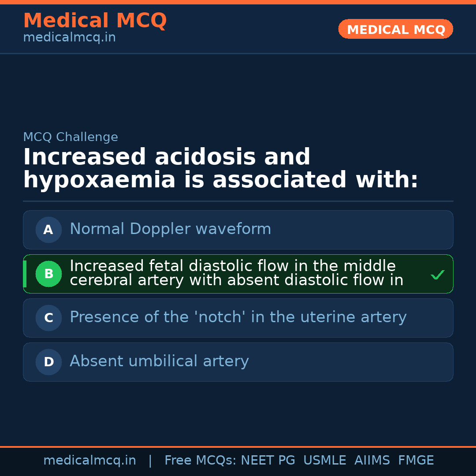
Task: Click the orange MEDICAL MCQ badge
Action: (x=395, y=29)
